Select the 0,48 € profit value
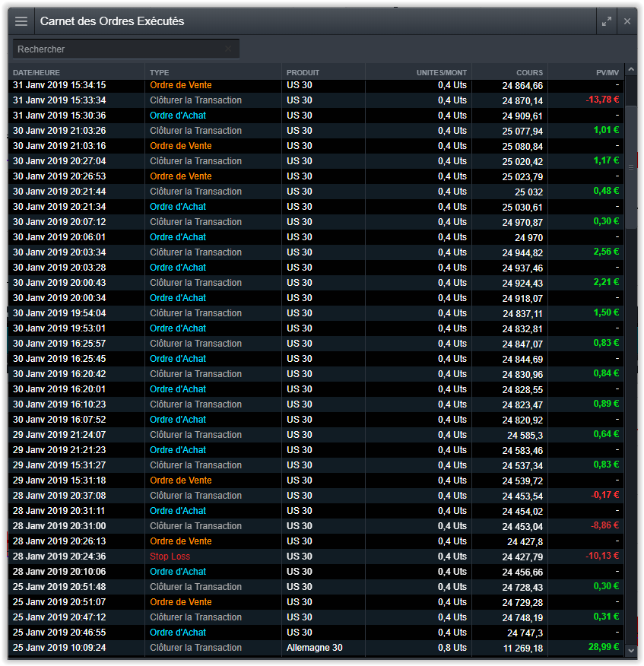 [606, 191]
